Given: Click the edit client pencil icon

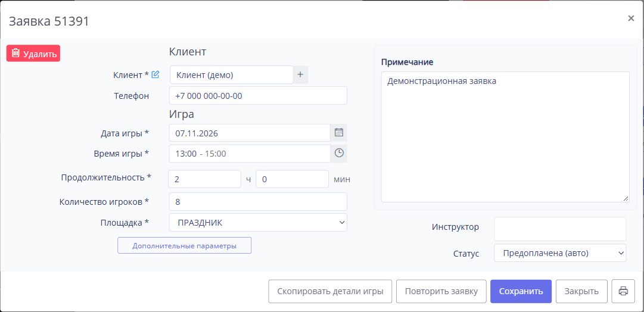Looking at the screenshot, I should click(155, 74).
